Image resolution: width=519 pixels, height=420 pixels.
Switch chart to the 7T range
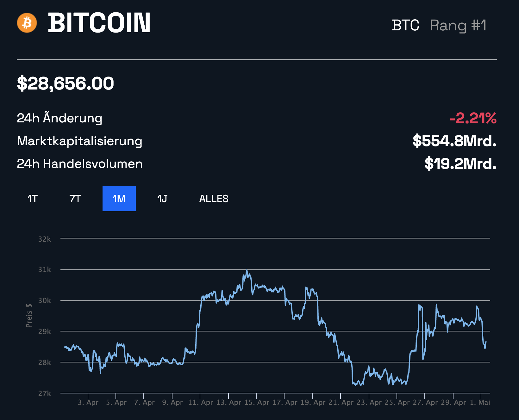(x=75, y=199)
